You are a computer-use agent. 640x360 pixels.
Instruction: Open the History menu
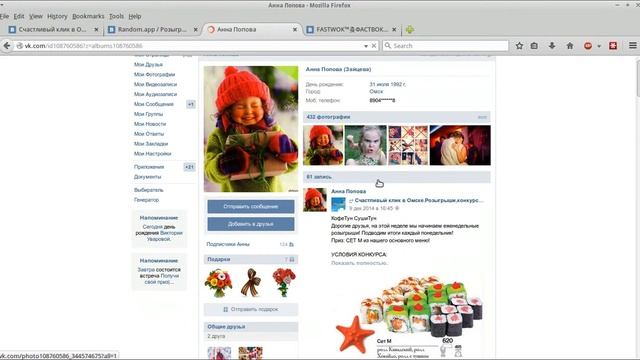coord(57,16)
